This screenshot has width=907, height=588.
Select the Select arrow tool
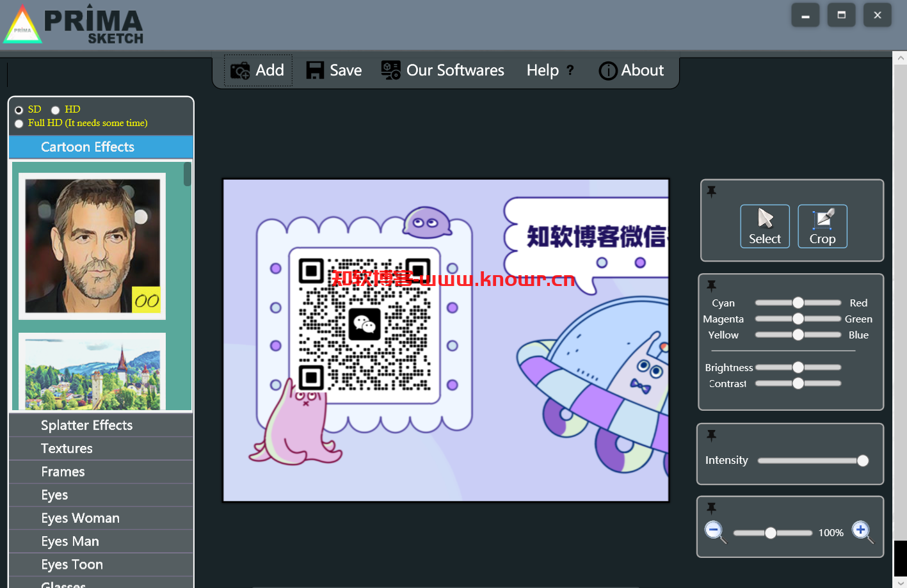(765, 226)
